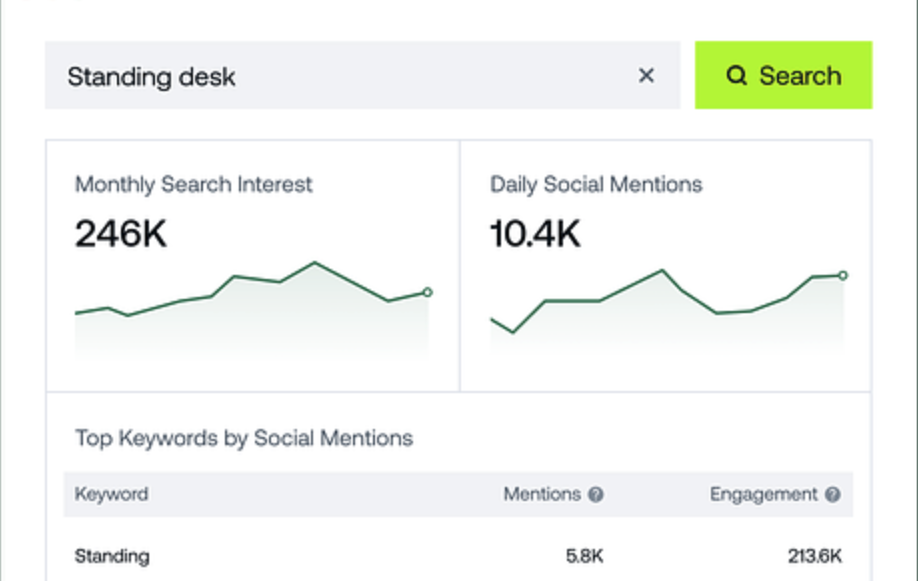Click the Engagement help question mark icon

[833, 494]
